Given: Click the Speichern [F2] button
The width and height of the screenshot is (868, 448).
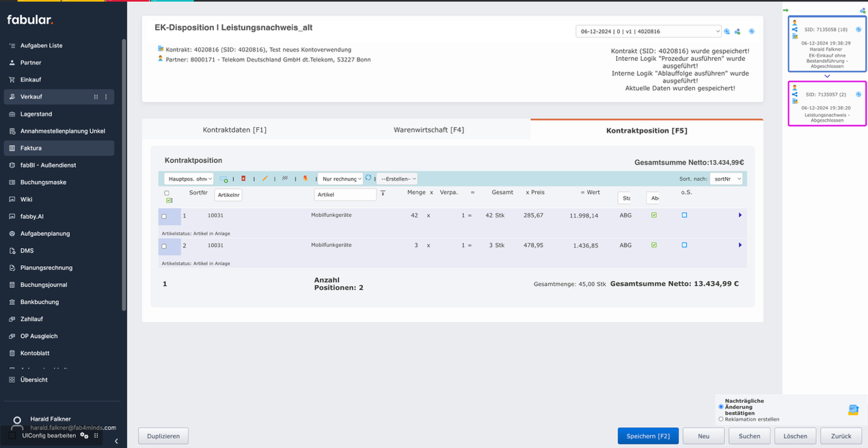Looking at the screenshot, I should (648, 436).
